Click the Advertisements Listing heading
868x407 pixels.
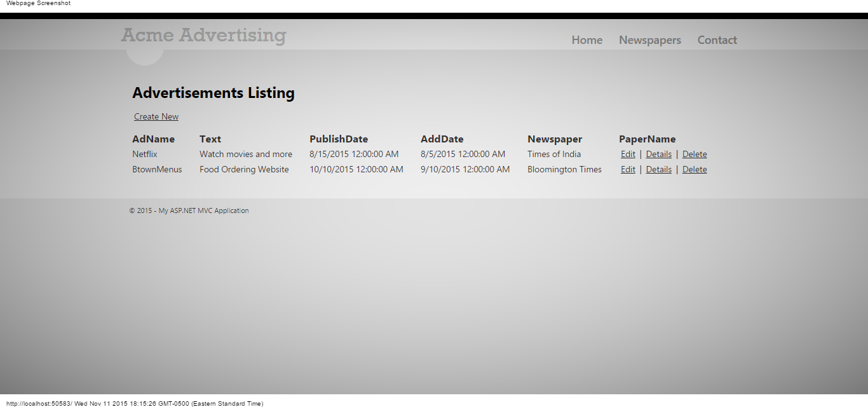point(213,93)
